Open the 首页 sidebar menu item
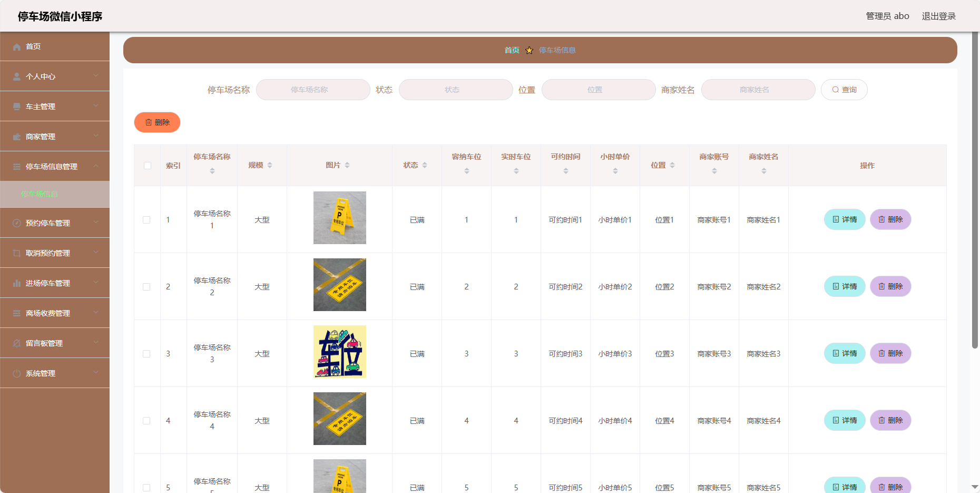Viewport: 980px width, 493px height. click(x=55, y=46)
